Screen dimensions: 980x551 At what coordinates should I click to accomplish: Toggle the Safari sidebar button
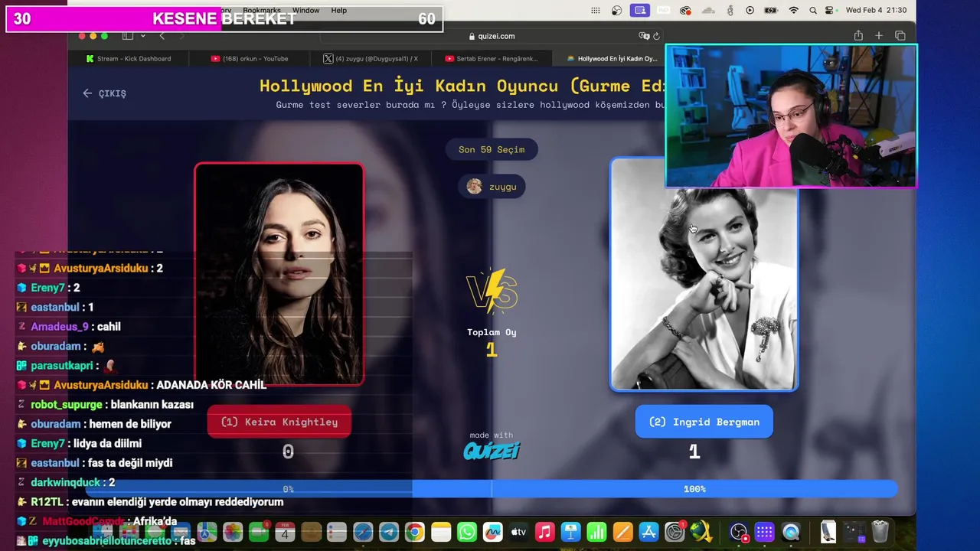(128, 36)
